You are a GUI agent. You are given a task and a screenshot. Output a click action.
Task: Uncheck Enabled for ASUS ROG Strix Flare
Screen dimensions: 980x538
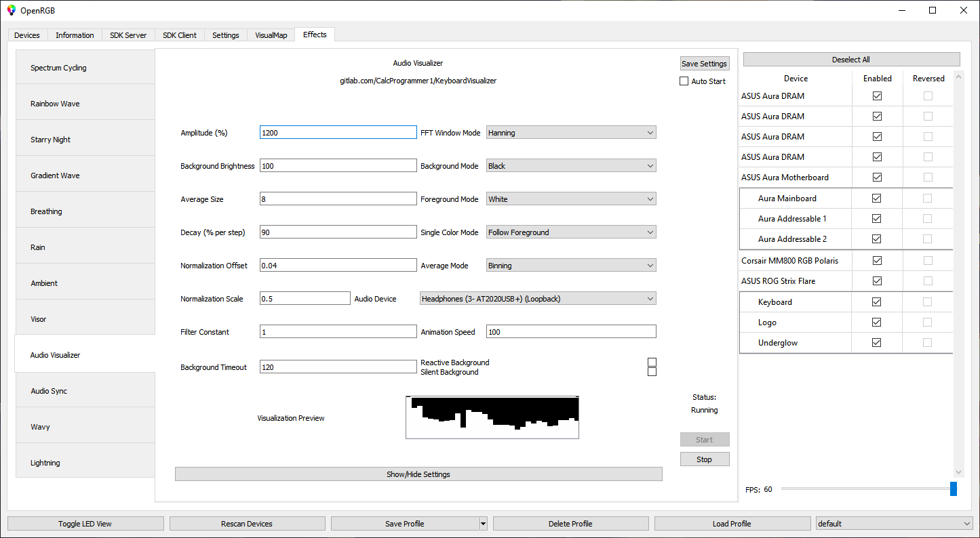[877, 281]
